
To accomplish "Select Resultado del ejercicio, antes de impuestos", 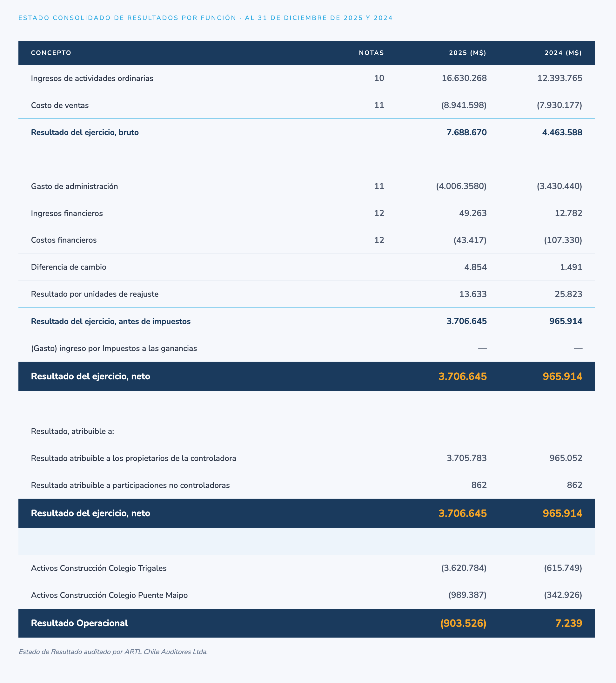I will (111, 321).
